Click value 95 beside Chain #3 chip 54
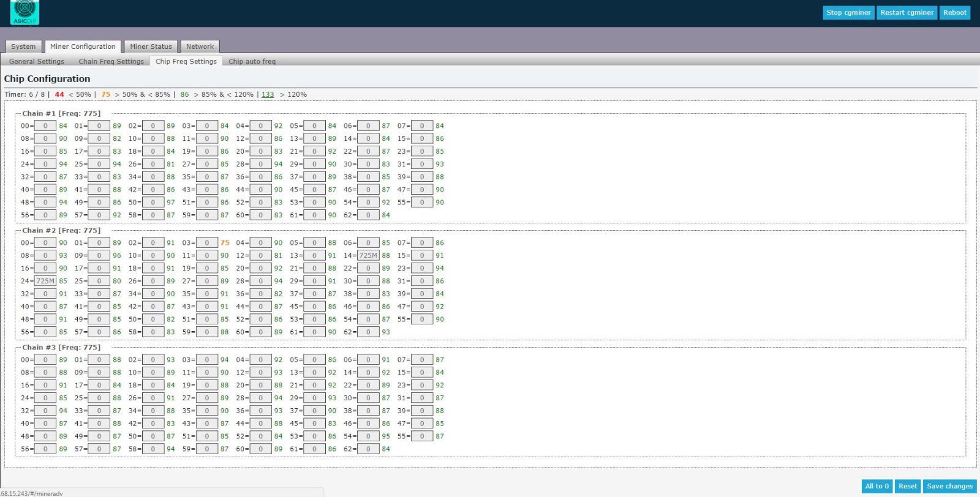The image size is (980, 497). pyautogui.click(x=386, y=436)
